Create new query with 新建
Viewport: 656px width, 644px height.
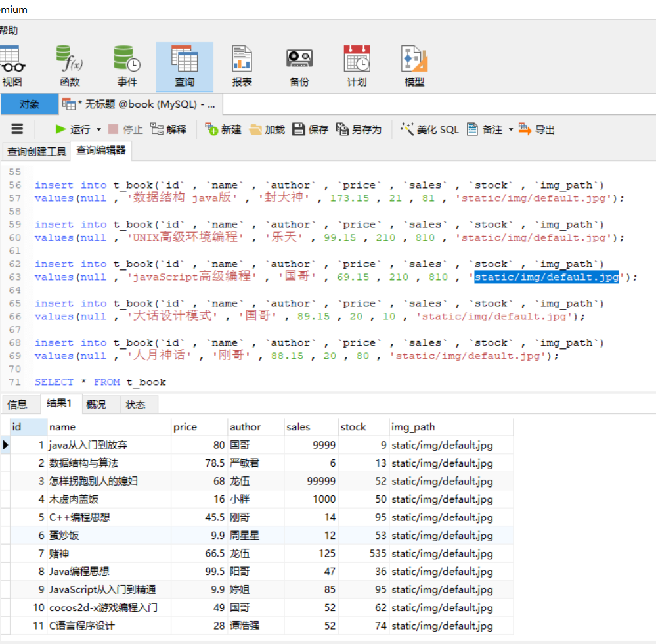223,129
